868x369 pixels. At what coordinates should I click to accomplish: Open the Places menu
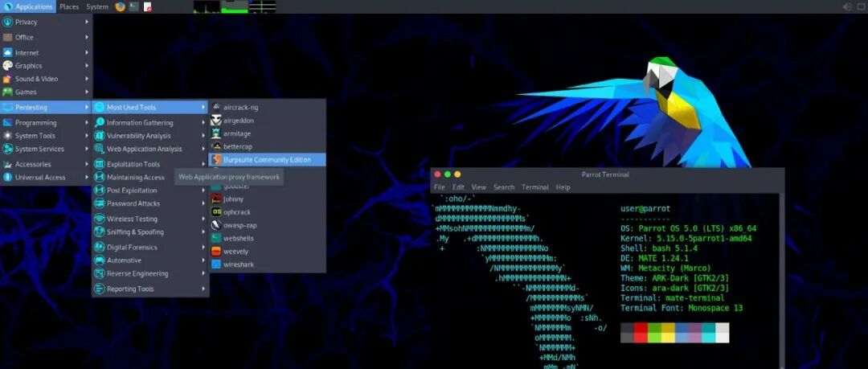(x=69, y=6)
